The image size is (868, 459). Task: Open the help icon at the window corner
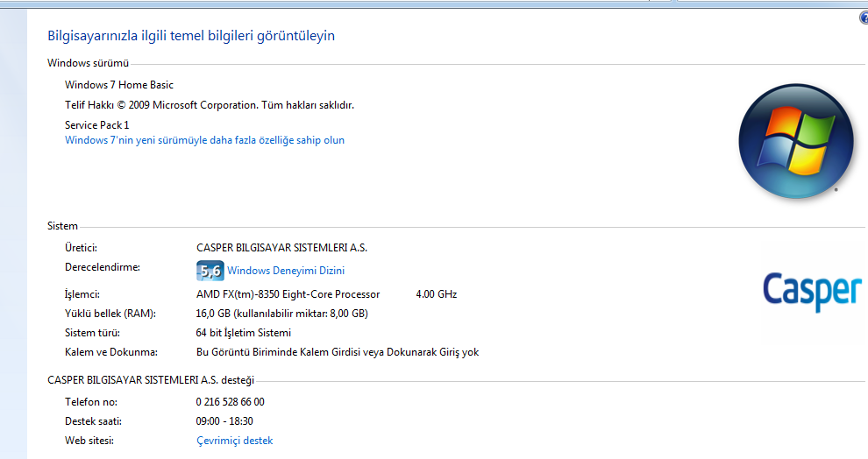click(864, 18)
